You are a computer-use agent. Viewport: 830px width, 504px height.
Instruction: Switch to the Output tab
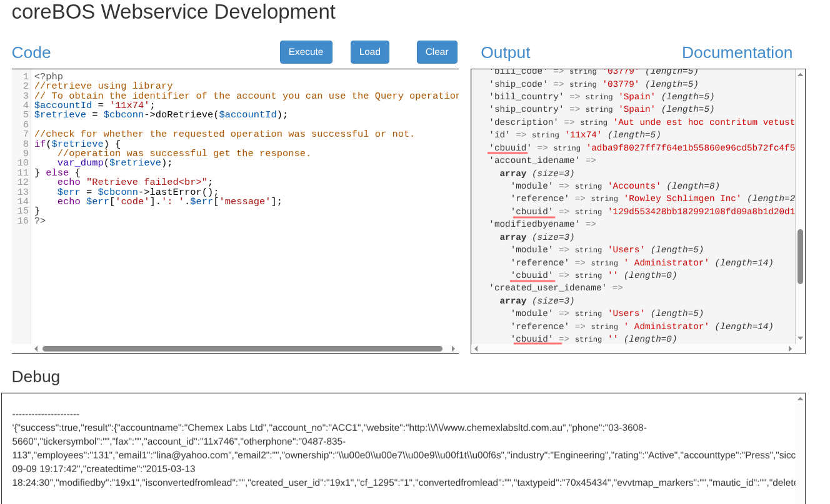[x=505, y=52]
